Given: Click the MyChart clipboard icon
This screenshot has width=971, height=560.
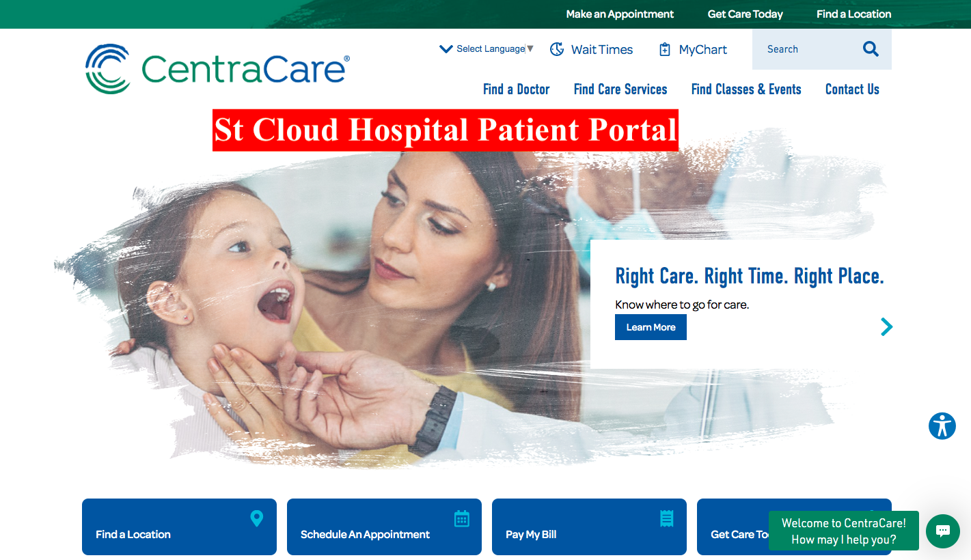Looking at the screenshot, I should 664,49.
